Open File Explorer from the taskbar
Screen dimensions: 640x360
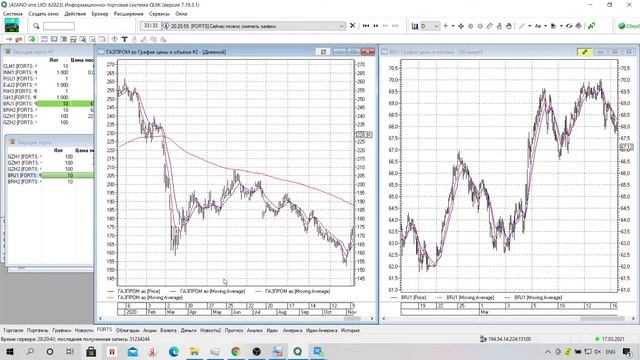pos(194,351)
